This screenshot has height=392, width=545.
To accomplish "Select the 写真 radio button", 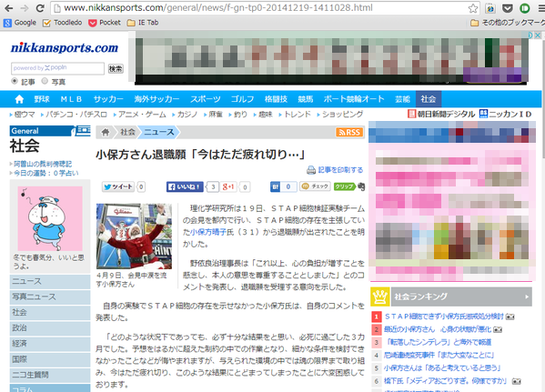I will [45, 81].
